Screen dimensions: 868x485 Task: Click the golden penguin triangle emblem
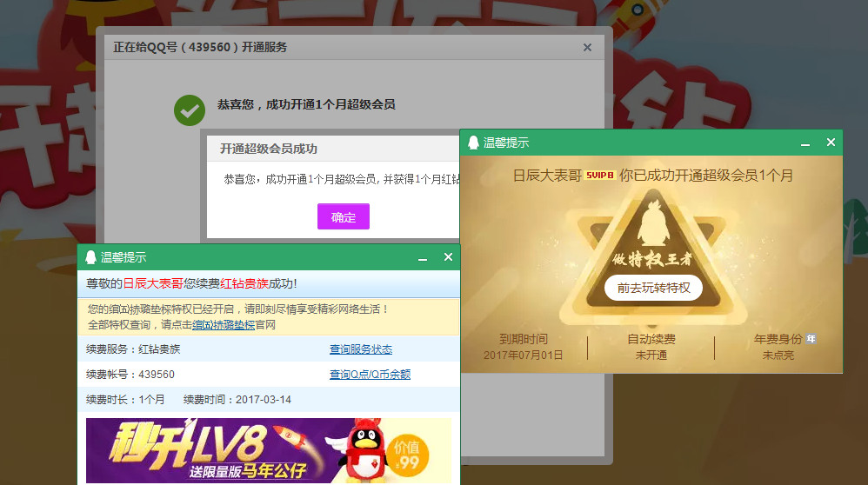click(652, 256)
